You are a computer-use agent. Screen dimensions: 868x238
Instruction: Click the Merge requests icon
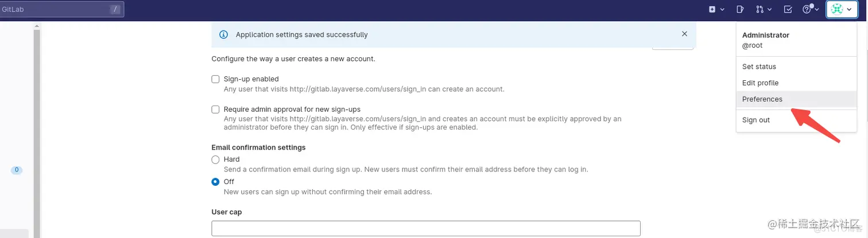[x=759, y=9]
